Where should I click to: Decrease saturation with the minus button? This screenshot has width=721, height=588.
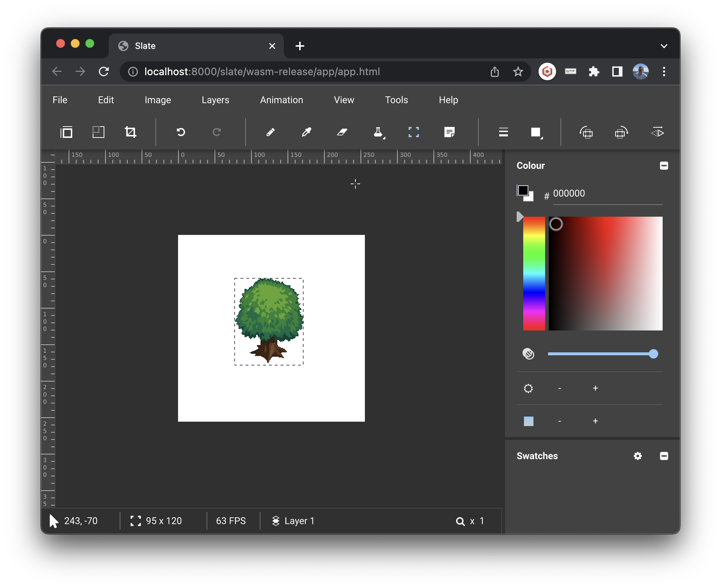coord(559,421)
